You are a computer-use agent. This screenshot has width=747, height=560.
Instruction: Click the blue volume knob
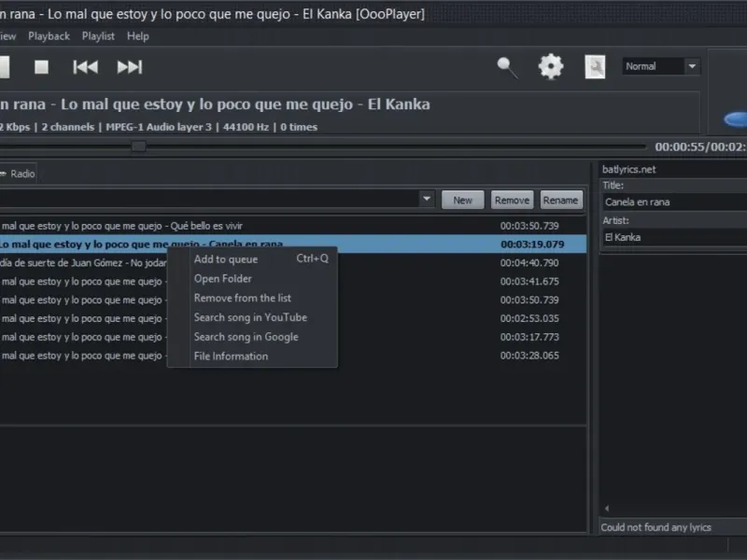pyautogui.click(x=736, y=119)
